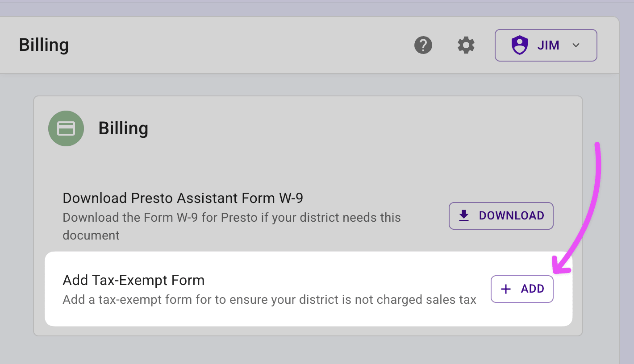The width and height of the screenshot is (634, 364).
Task: Click empty space right of Billing card heading
Action: click(x=357, y=128)
